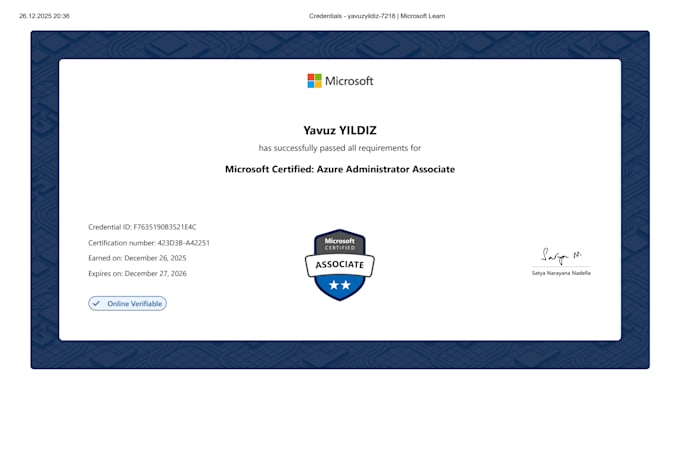The height and width of the screenshot is (459, 680).
Task: Click the Azure Administrator Associate title
Action: pos(340,169)
